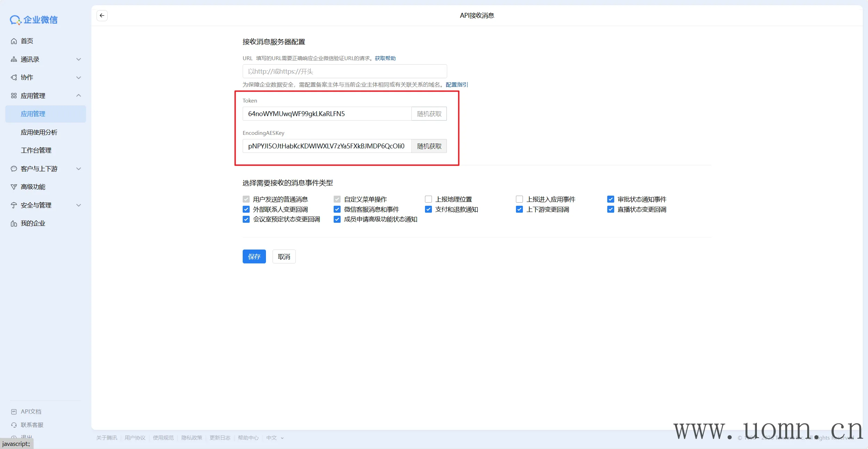Collapse the 应用管理 section chevron

(79, 96)
